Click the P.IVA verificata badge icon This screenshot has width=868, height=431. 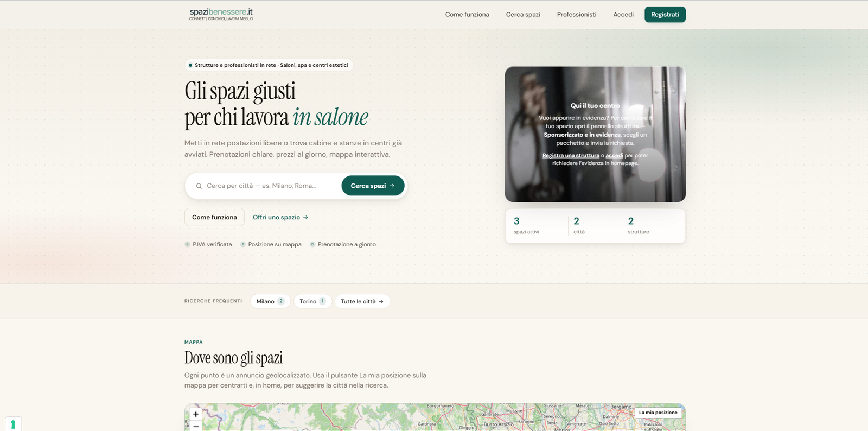187,244
